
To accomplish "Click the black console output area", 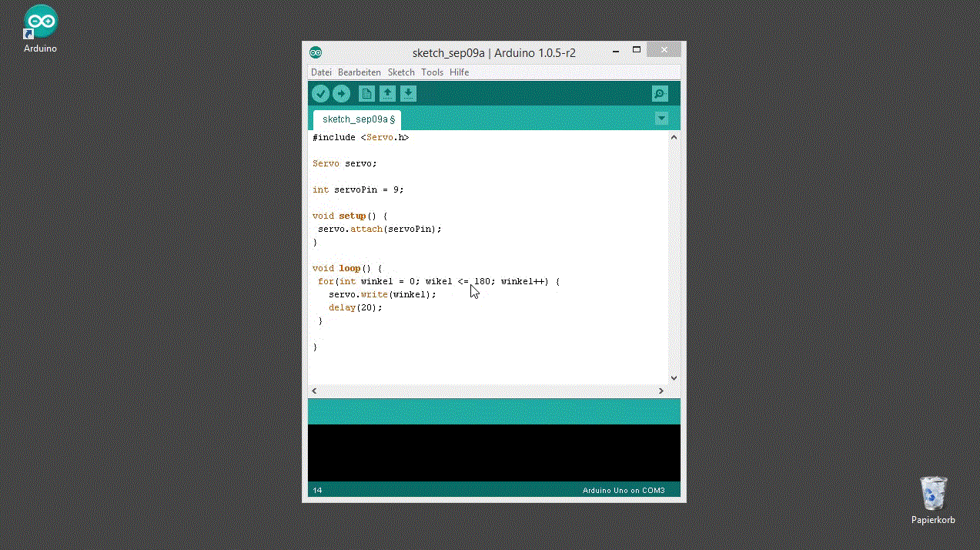I will (493, 453).
